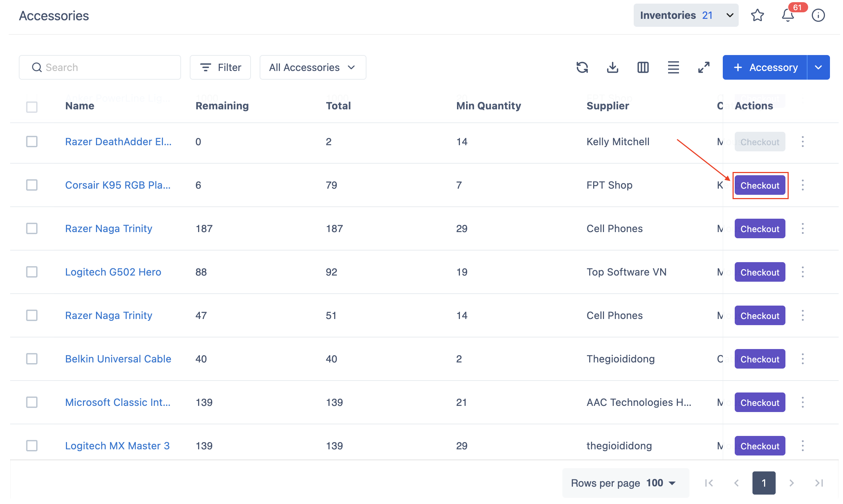843x504 pixels.
Task: Change row density with lines icon
Action: coord(673,67)
